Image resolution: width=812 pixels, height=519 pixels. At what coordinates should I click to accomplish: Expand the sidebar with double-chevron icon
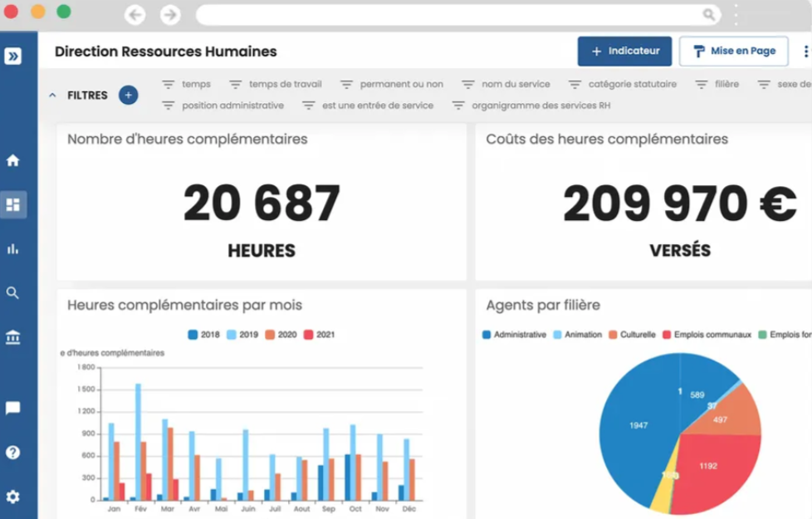tap(12, 56)
